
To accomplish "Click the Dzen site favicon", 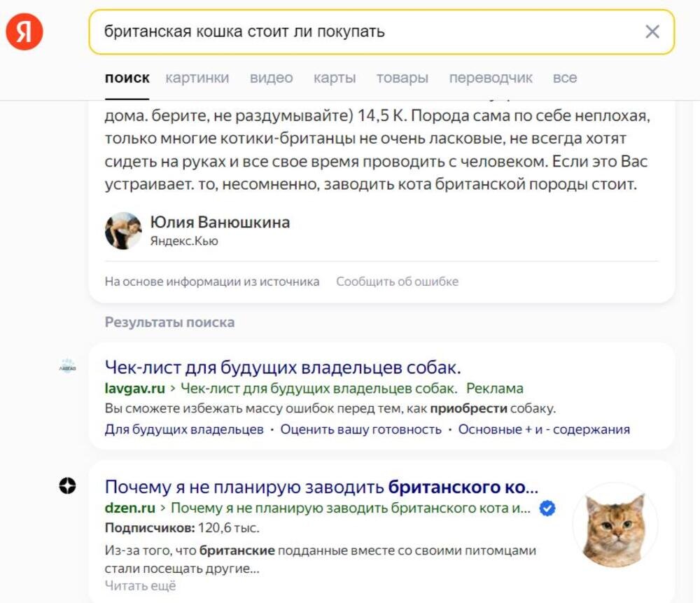I will tap(67, 485).
